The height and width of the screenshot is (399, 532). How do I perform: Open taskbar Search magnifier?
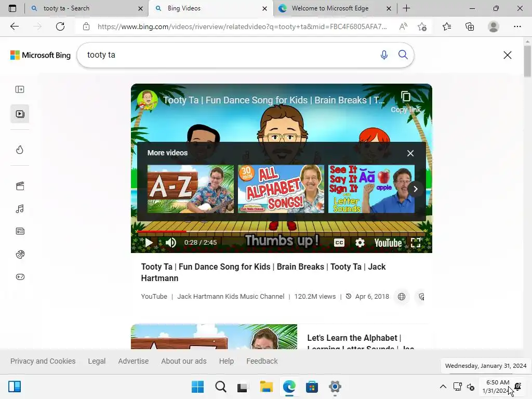220,387
